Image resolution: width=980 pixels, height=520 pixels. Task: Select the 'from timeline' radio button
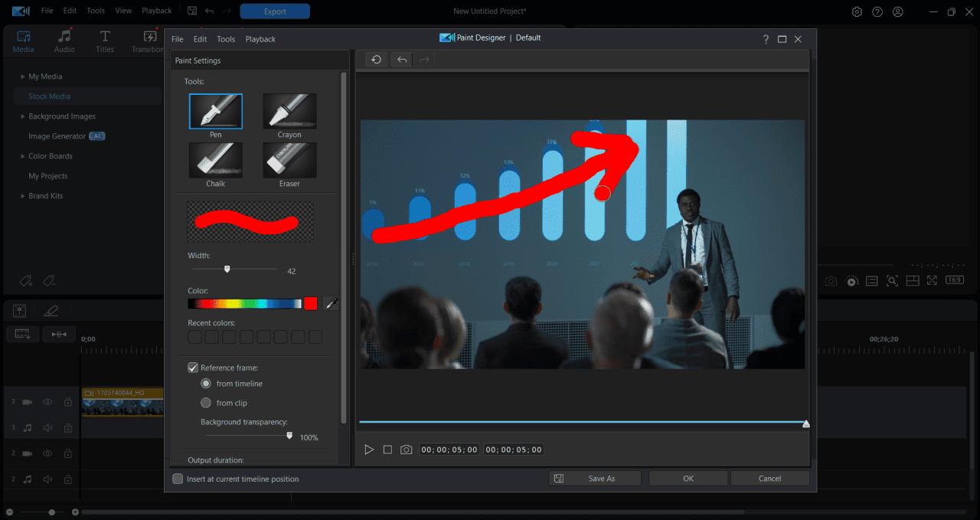pyautogui.click(x=205, y=384)
